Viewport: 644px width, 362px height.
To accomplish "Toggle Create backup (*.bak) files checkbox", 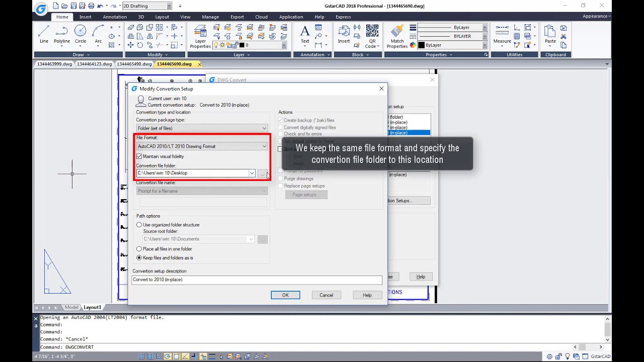I will tap(281, 120).
